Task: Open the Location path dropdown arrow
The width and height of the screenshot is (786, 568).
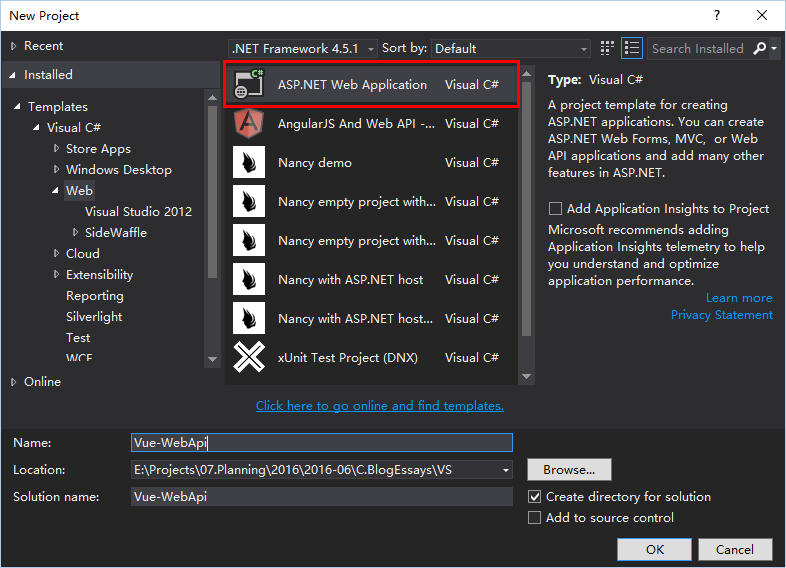Action: (x=506, y=470)
